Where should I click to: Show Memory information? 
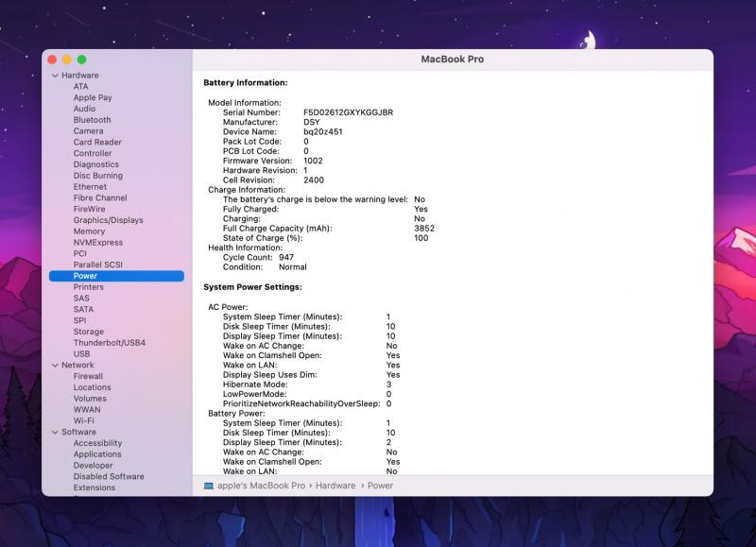(89, 231)
